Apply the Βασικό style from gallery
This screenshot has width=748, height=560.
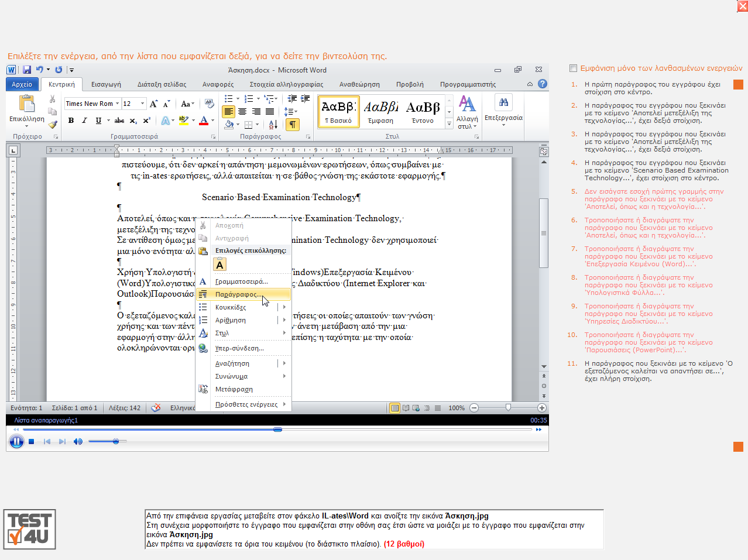pos(339,111)
